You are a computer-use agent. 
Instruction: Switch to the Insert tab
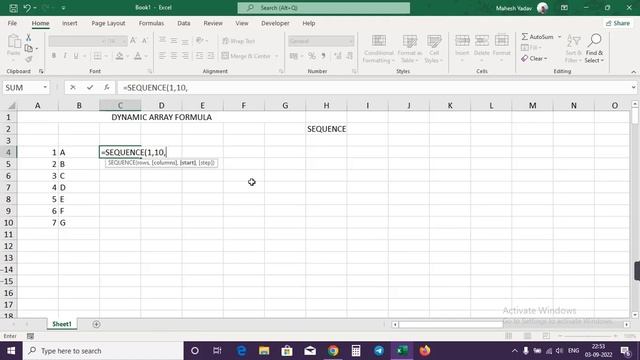(x=70, y=23)
